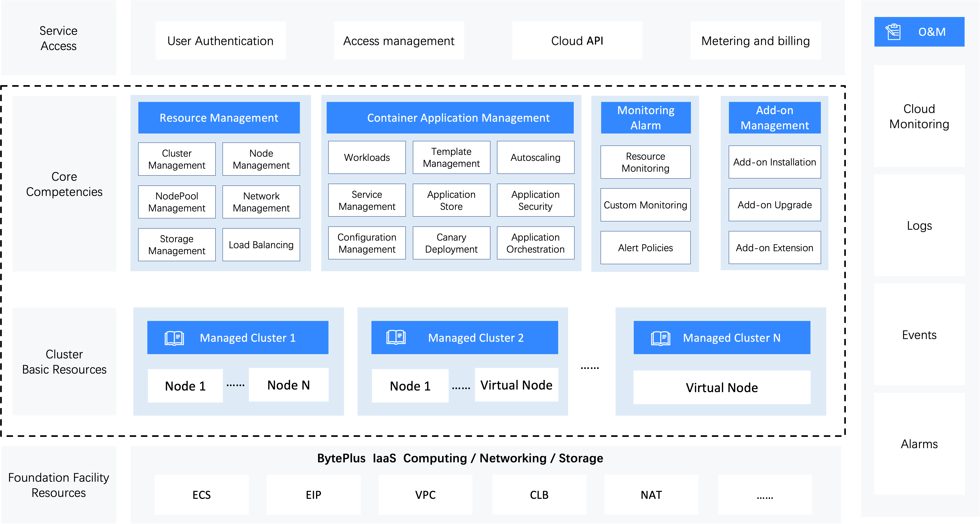Click the VPC resource box
This screenshot has width=980, height=524.
click(425, 494)
